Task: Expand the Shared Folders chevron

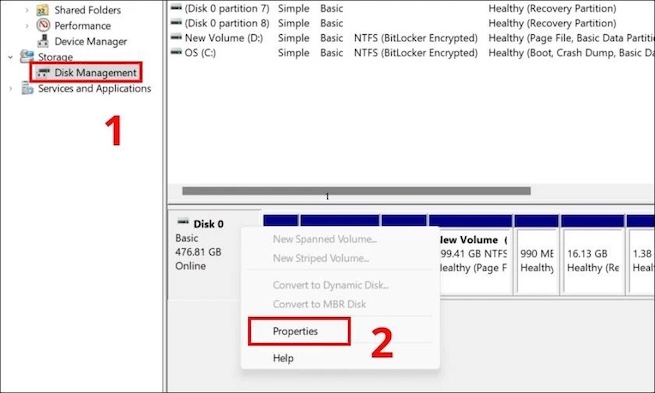Action: pyautogui.click(x=27, y=10)
